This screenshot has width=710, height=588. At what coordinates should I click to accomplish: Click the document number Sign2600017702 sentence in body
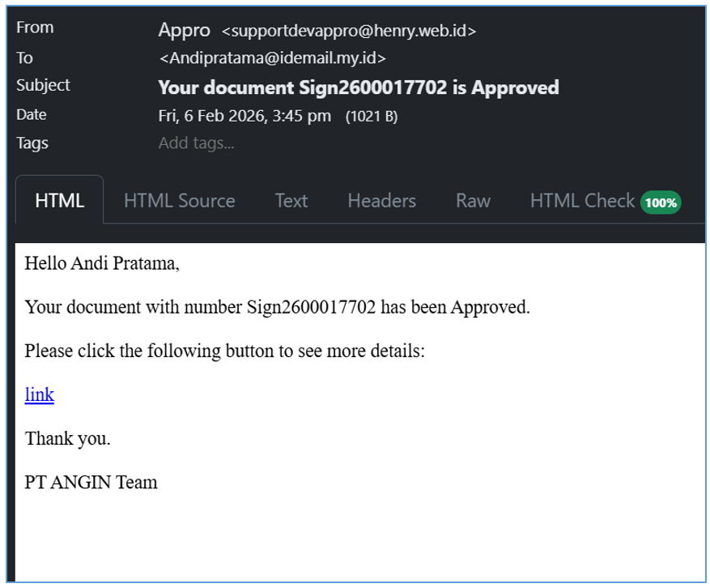pyautogui.click(x=277, y=307)
